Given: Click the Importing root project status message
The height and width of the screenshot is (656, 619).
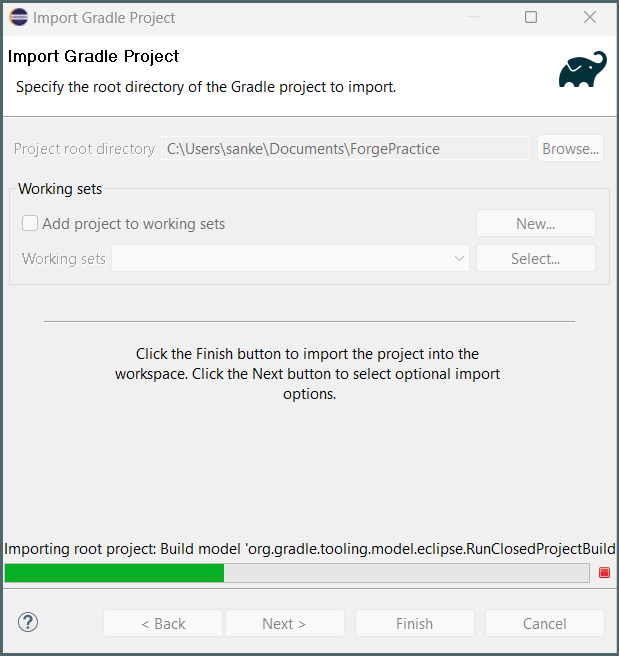Looking at the screenshot, I should click(x=309, y=549).
